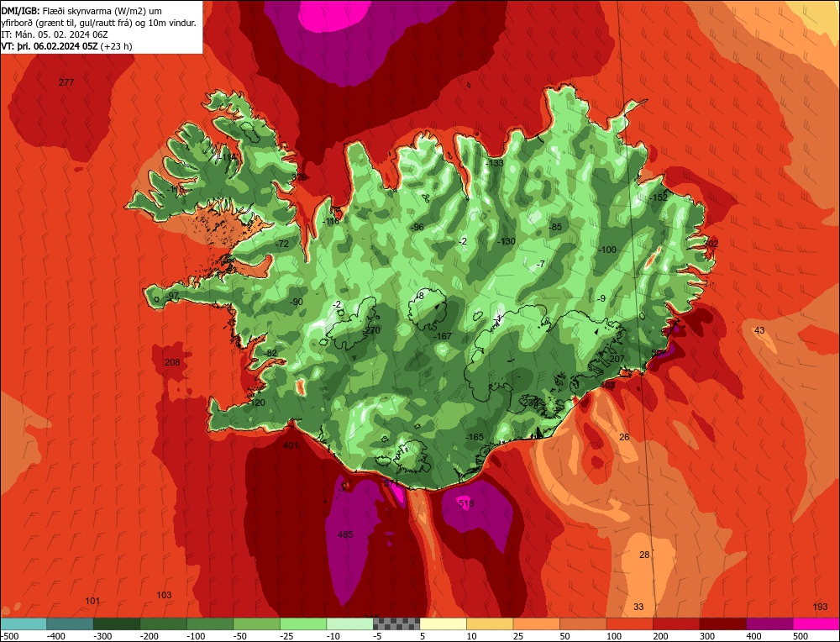840x642 pixels.
Task: Click the 'VT: þri. 06.02.2024 05Z' valid time
Action: click(50, 46)
